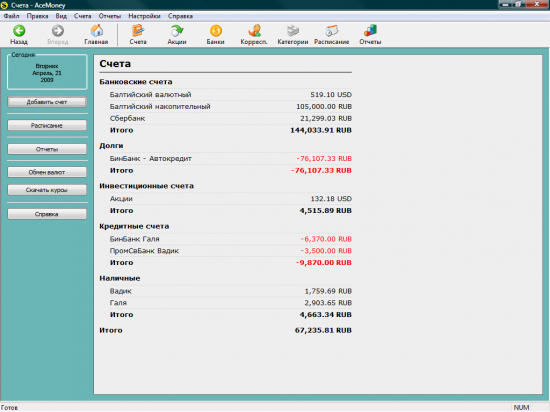Open the БинБанк Галя credit account
550x412 pixels.
click(x=134, y=239)
